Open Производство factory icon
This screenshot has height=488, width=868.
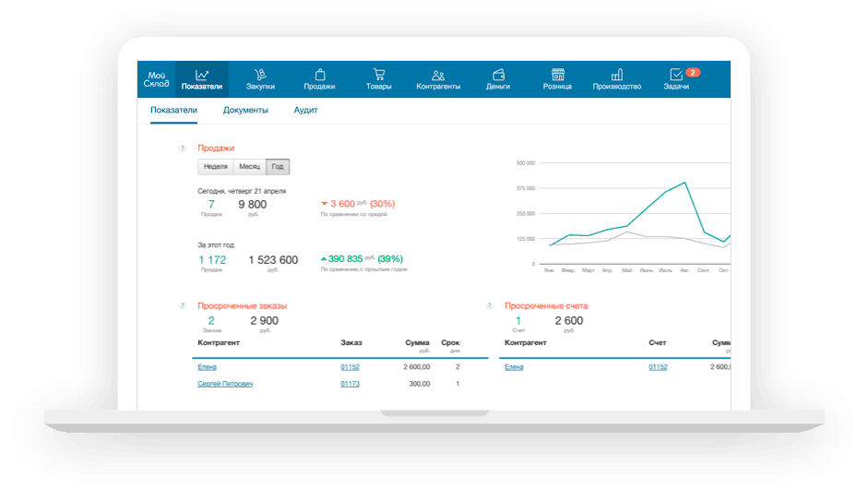tap(617, 74)
